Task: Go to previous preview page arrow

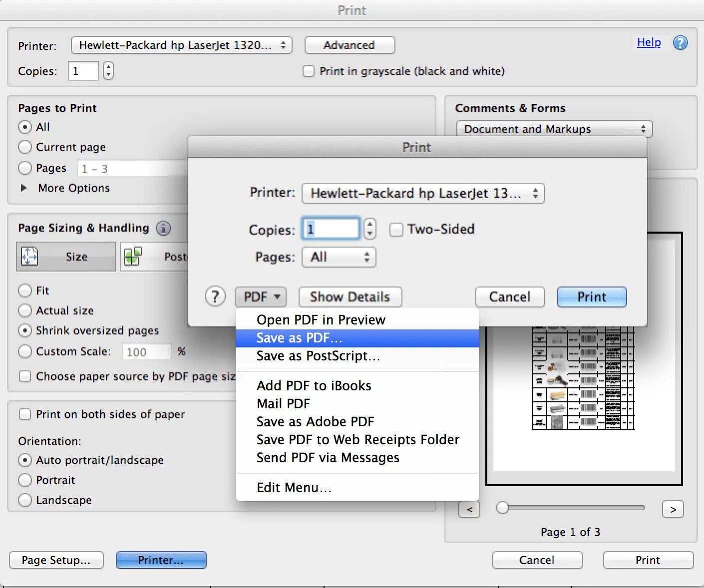Action: point(469,510)
